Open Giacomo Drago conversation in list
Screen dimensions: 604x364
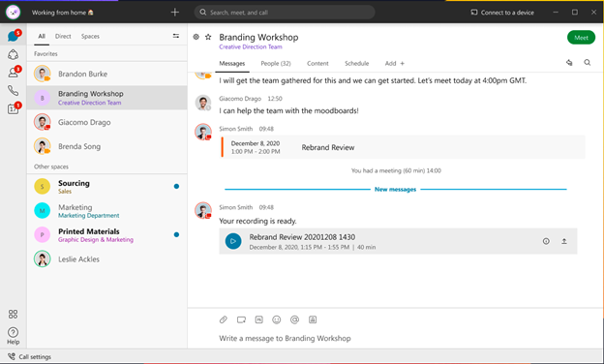(x=107, y=122)
